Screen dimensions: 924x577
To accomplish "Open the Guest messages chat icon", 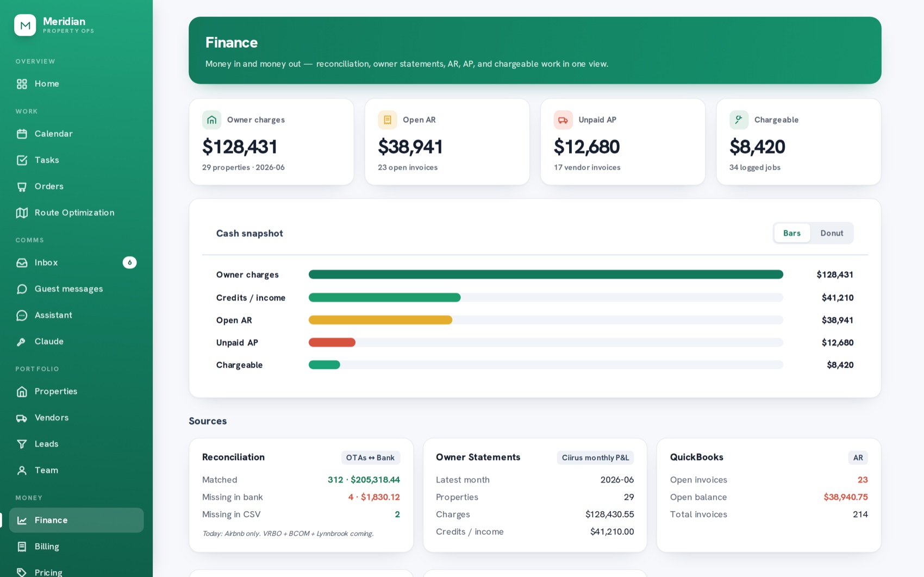I will tap(22, 289).
